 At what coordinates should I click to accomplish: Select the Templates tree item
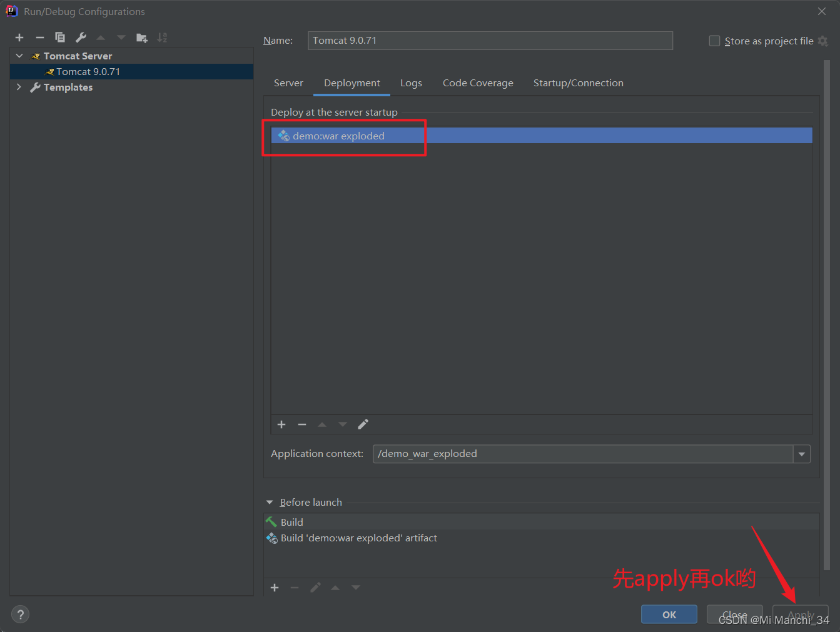(68, 88)
